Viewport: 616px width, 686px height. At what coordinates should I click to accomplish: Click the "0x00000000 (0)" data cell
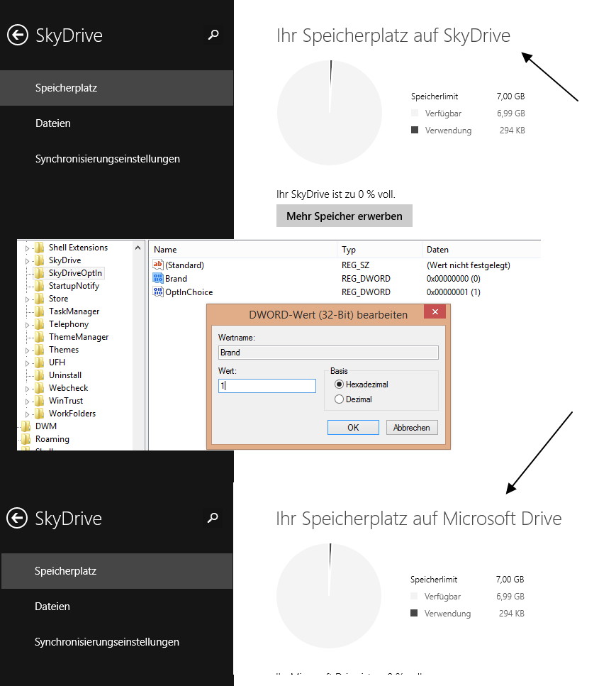point(454,279)
